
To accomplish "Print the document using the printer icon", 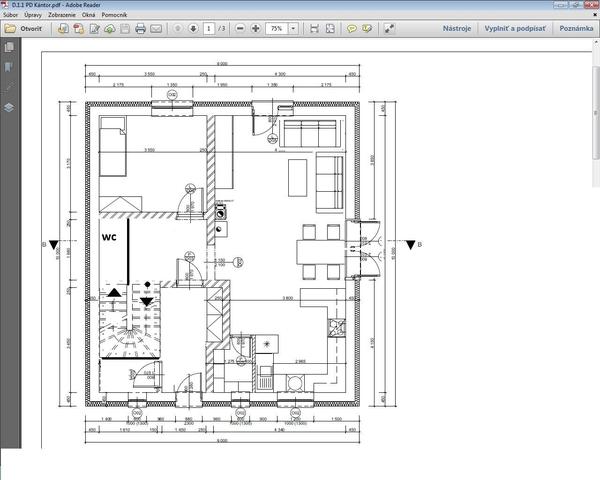I will point(140,29).
